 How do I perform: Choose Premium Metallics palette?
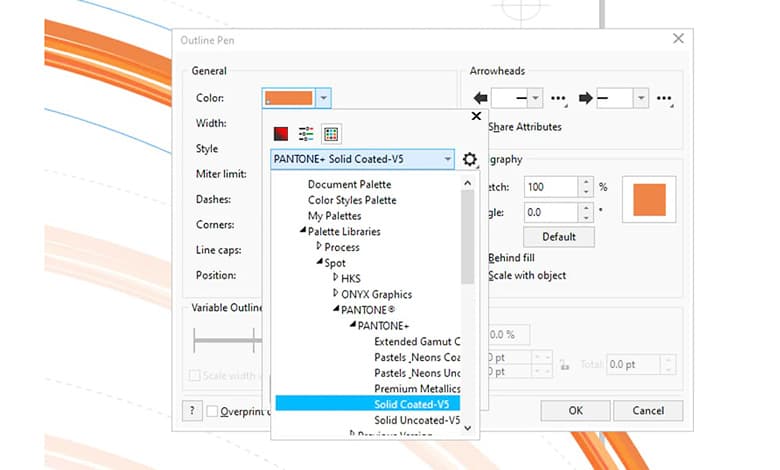coord(417,389)
